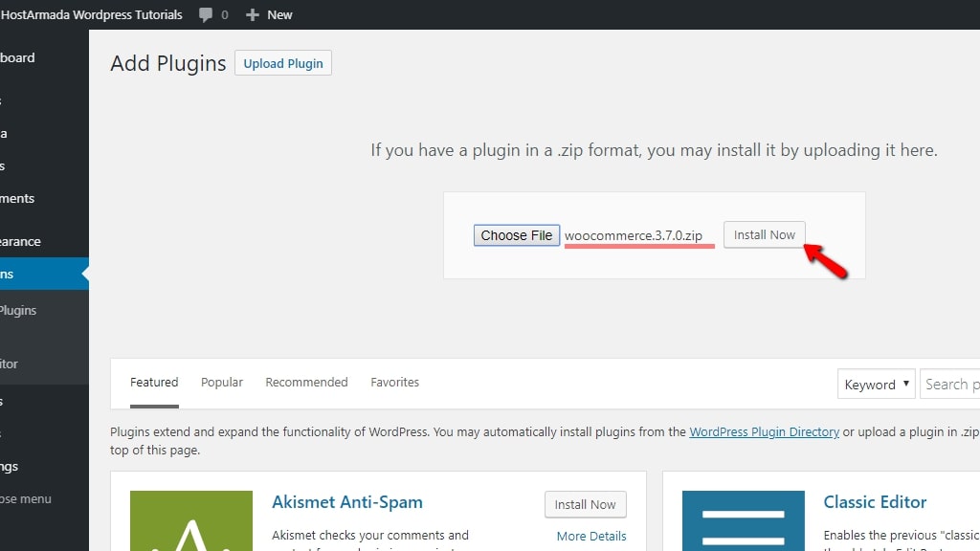This screenshot has height=551, width=980.
Task: Open the comments bubble icon in admin bar
Action: pyautogui.click(x=205, y=15)
